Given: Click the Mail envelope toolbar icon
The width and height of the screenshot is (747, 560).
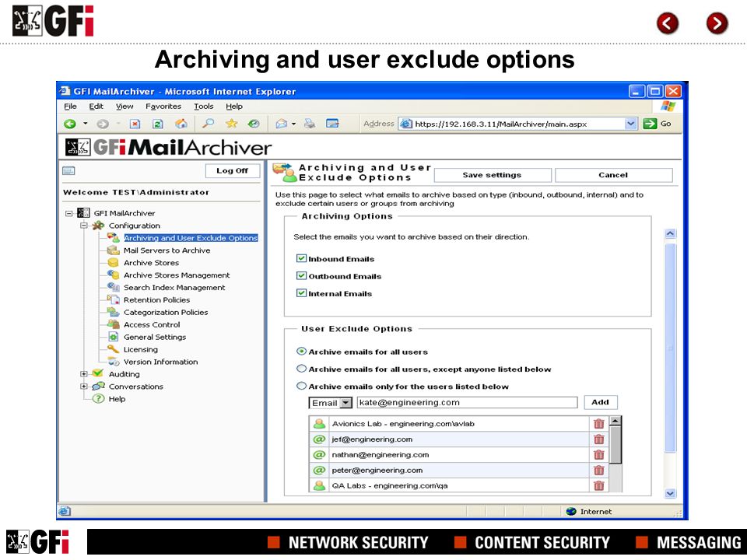Looking at the screenshot, I should (x=282, y=124).
